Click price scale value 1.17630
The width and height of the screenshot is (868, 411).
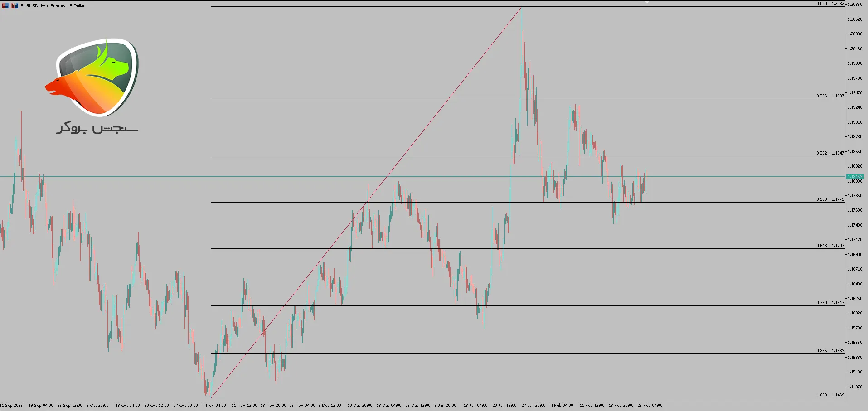pos(855,210)
